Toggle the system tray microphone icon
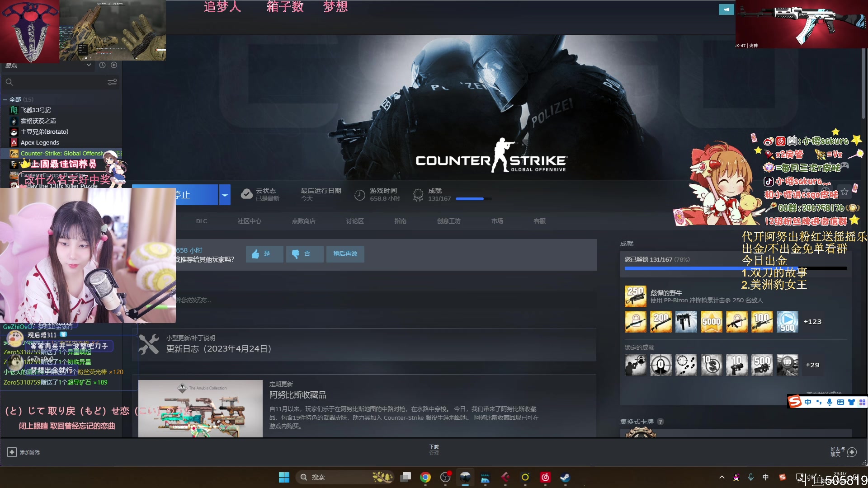 pyautogui.click(x=751, y=477)
